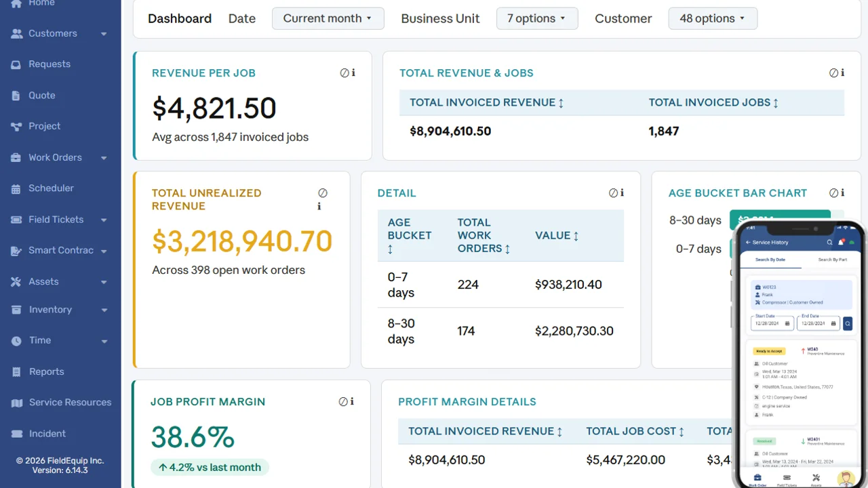This screenshot has width=868, height=488.
Task: Expand the Smart Contract submenu arrow
Action: (104, 251)
